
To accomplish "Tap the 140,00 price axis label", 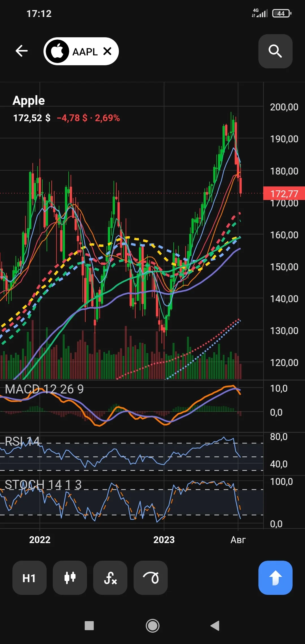I will 284,299.
